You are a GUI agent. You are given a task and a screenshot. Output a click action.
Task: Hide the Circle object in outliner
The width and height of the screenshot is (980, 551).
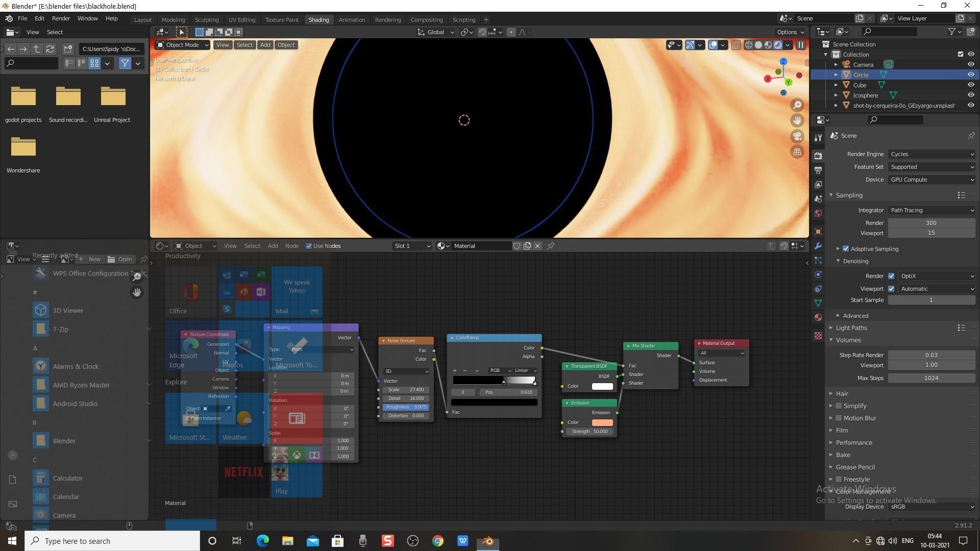point(971,75)
